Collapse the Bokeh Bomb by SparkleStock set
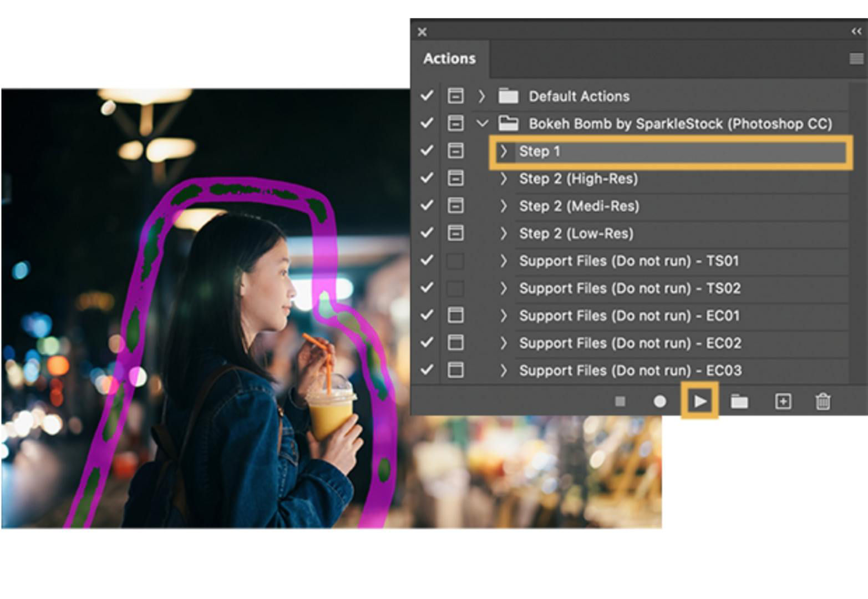The width and height of the screenshot is (868, 599). point(481,123)
